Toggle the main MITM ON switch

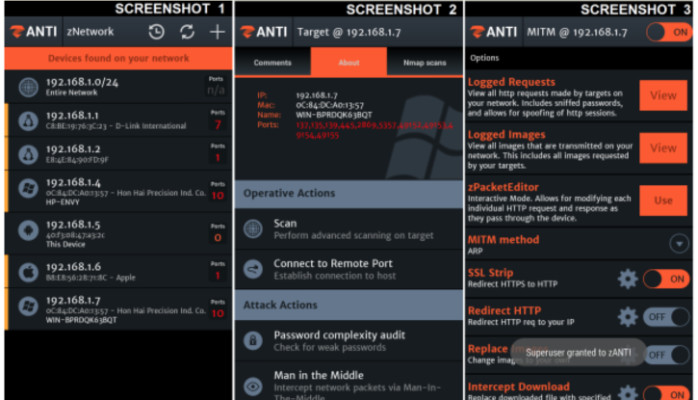tap(669, 32)
